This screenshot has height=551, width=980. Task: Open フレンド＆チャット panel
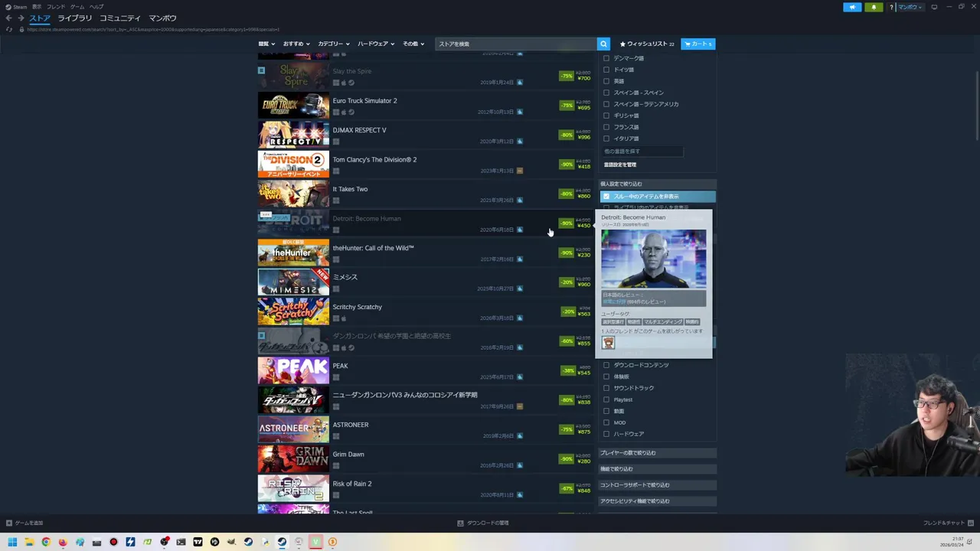tap(948, 523)
